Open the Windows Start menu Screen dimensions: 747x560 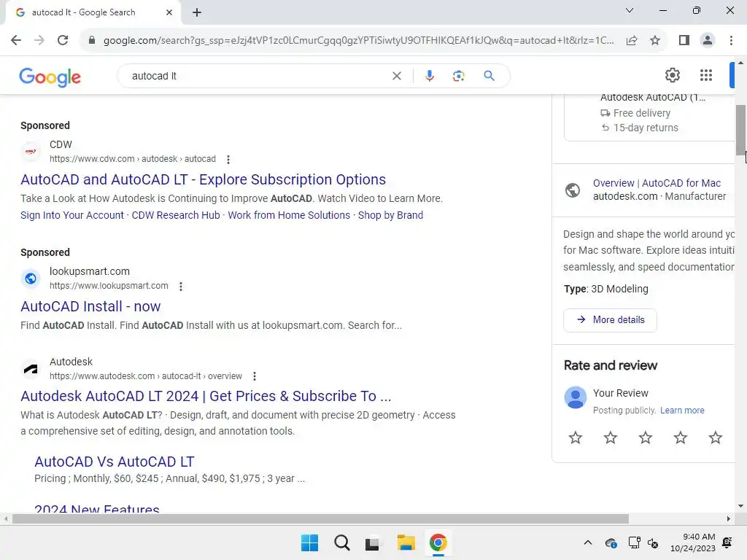point(309,542)
